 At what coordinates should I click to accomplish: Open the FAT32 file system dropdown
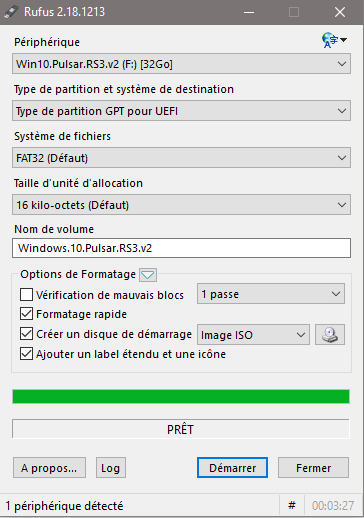point(181,158)
